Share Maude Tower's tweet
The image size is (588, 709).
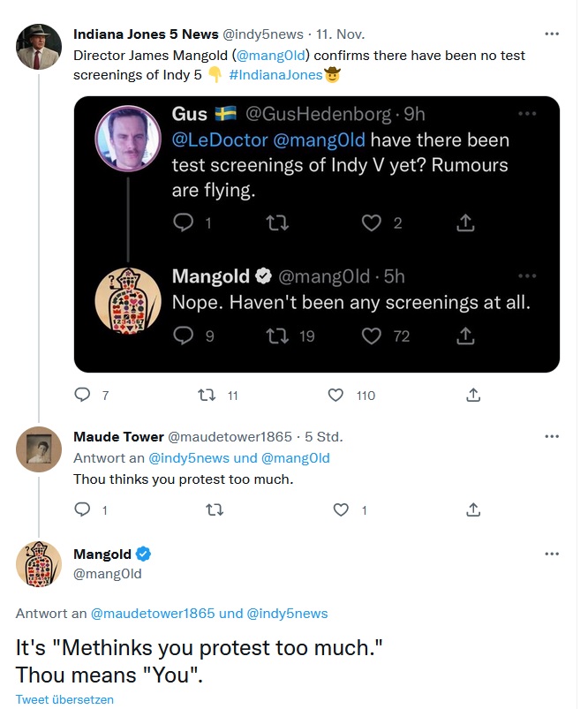click(473, 509)
